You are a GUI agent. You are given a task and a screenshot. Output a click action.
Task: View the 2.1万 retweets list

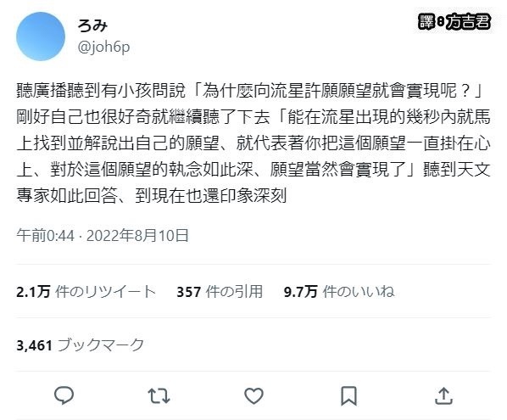[x=86, y=292]
